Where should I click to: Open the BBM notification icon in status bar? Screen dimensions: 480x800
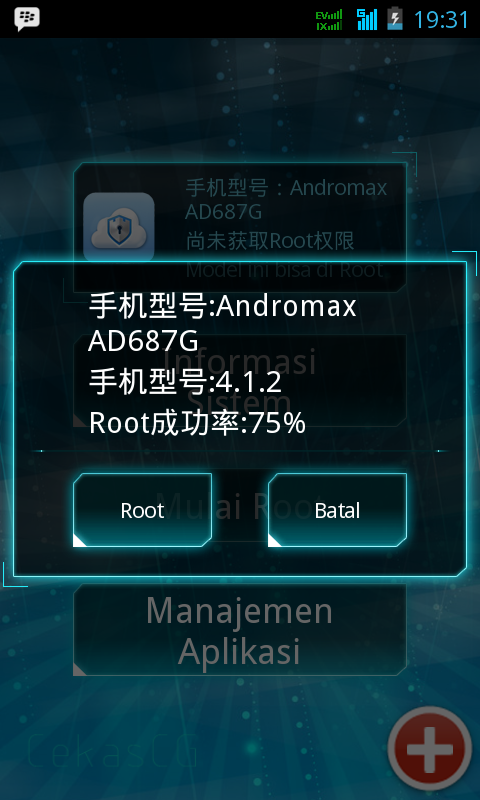[x=27, y=19]
